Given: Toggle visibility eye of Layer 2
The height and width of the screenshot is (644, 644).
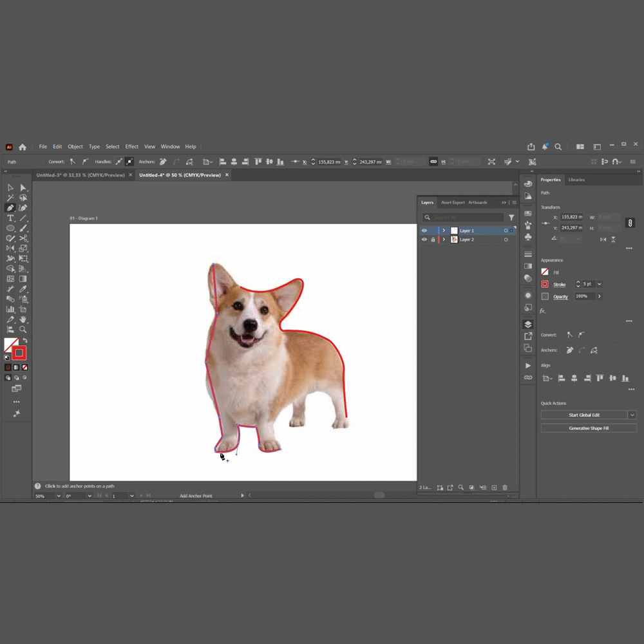Looking at the screenshot, I should (424, 240).
